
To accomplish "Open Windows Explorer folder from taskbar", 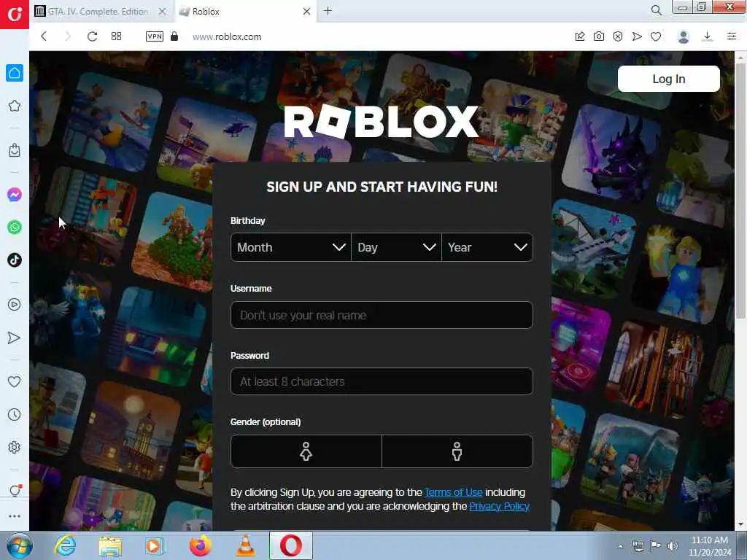I will coord(110,545).
